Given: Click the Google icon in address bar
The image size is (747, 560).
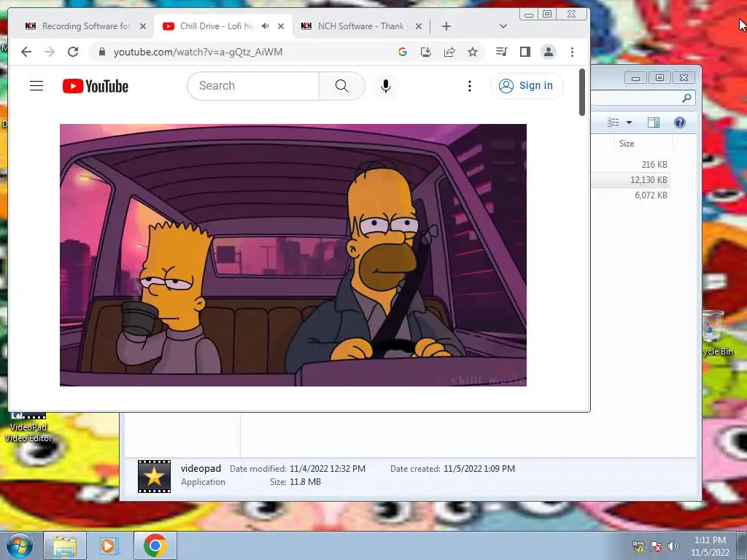Looking at the screenshot, I should [403, 52].
